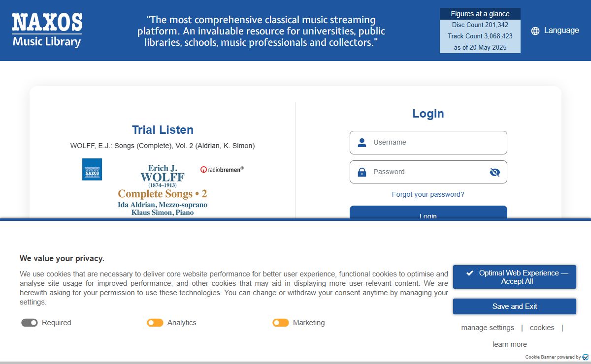The width and height of the screenshot is (591, 364).
Task: Click the Login heading text
Action: (428, 114)
